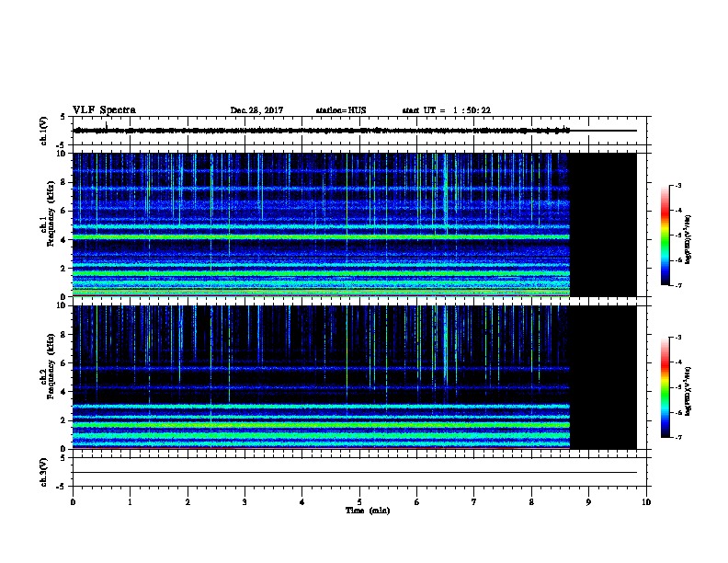Click time axis tick label 8
Screen dimensions: 728x563
click(x=531, y=502)
